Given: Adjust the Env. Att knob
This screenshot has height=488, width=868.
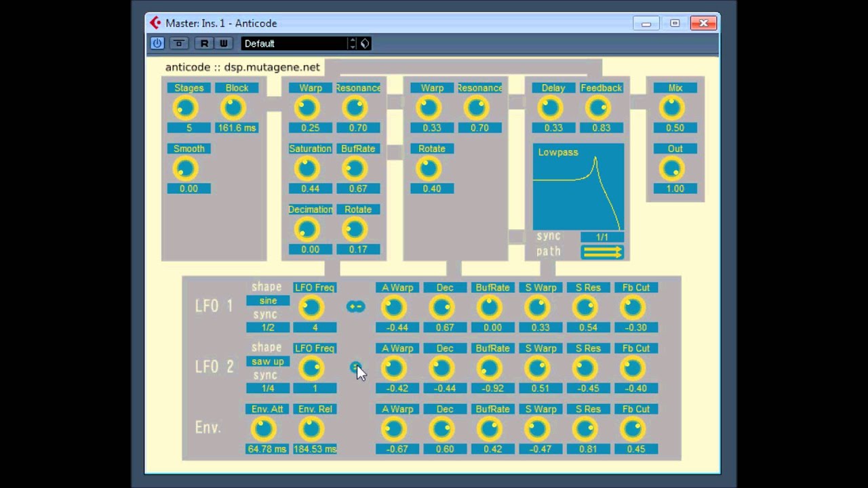Looking at the screenshot, I should click(264, 429).
